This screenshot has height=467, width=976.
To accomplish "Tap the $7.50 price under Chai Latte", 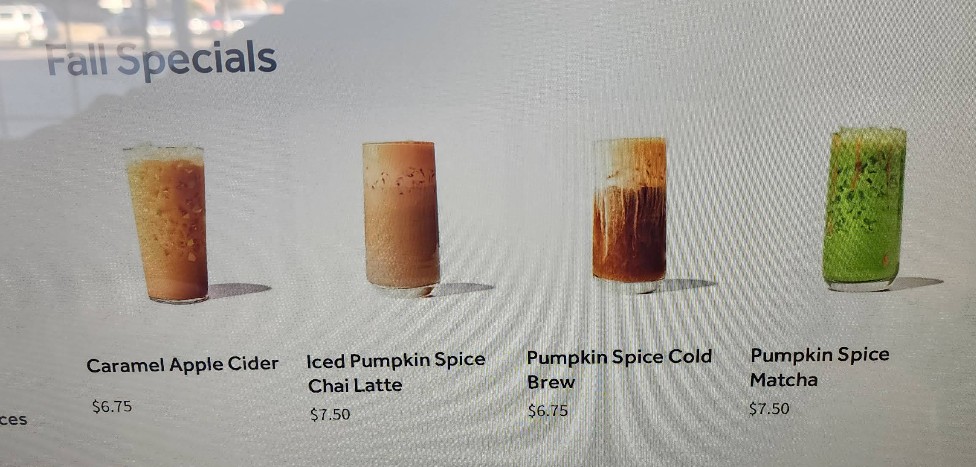I will point(330,414).
